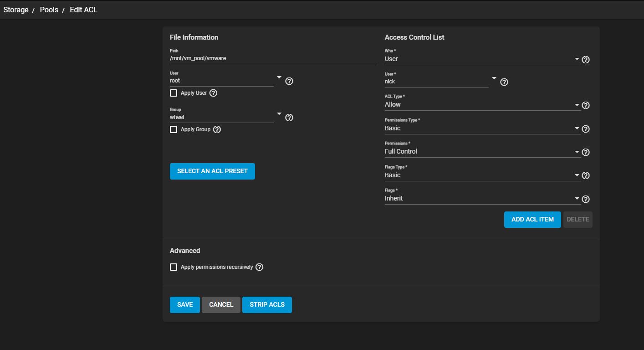Add a new ACL item
The image size is (644, 350).
(x=532, y=220)
